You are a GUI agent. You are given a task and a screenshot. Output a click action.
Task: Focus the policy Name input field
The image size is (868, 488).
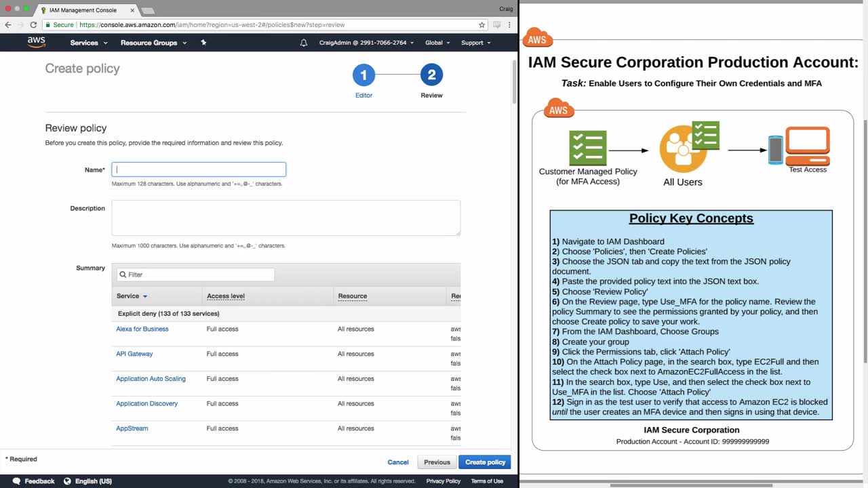click(199, 169)
